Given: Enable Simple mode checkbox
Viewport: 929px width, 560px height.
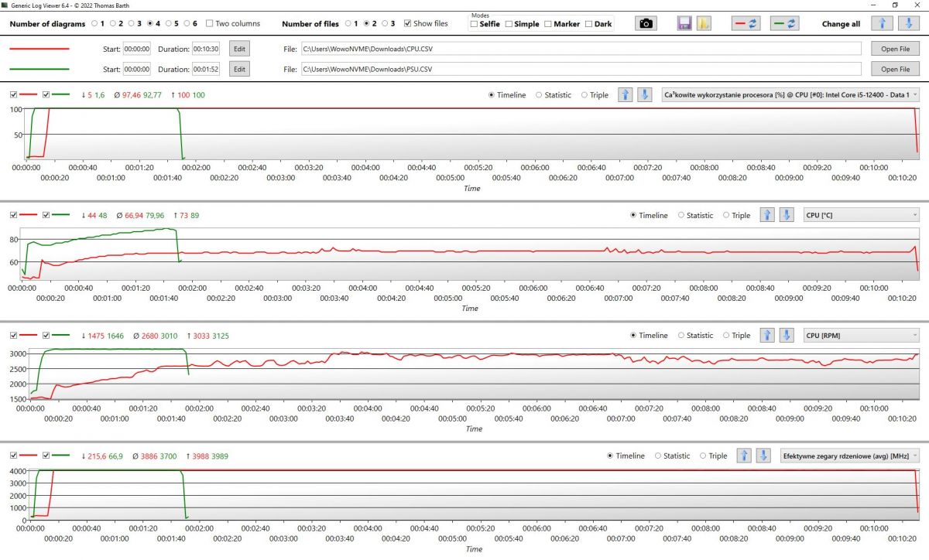Looking at the screenshot, I should coord(509,24).
